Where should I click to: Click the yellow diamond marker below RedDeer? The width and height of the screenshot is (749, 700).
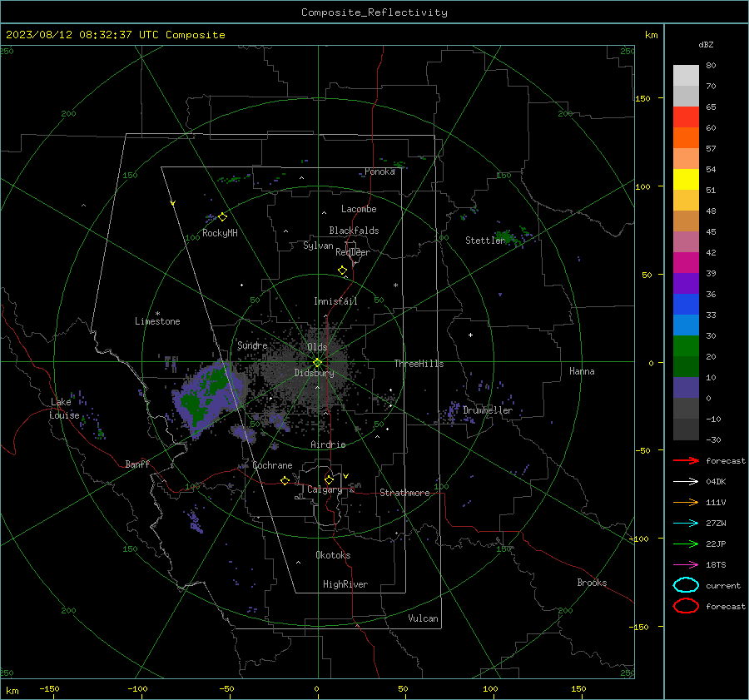click(x=343, y=271)
